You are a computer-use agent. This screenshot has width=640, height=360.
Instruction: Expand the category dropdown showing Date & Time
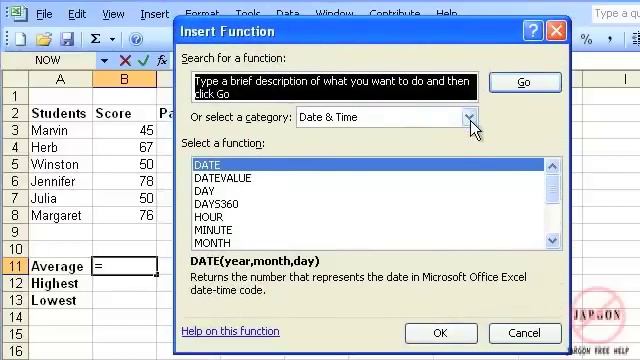click(x=469, y=118)
